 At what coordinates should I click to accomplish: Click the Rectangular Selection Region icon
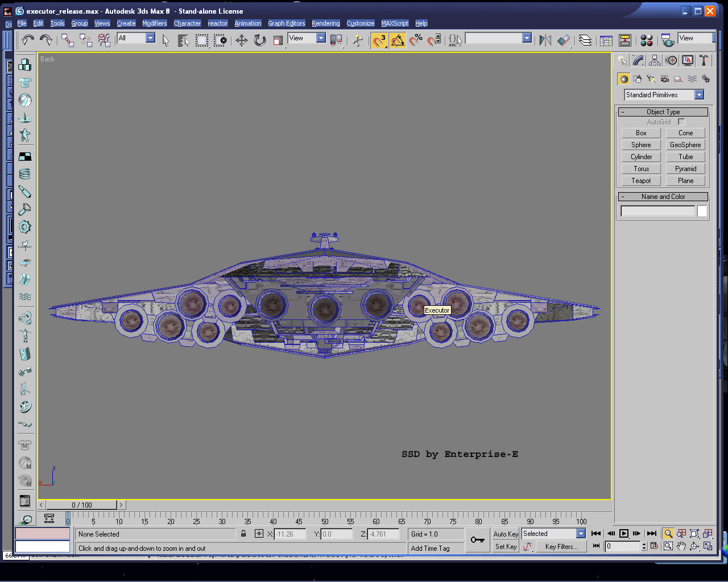(x=202, y=40)
